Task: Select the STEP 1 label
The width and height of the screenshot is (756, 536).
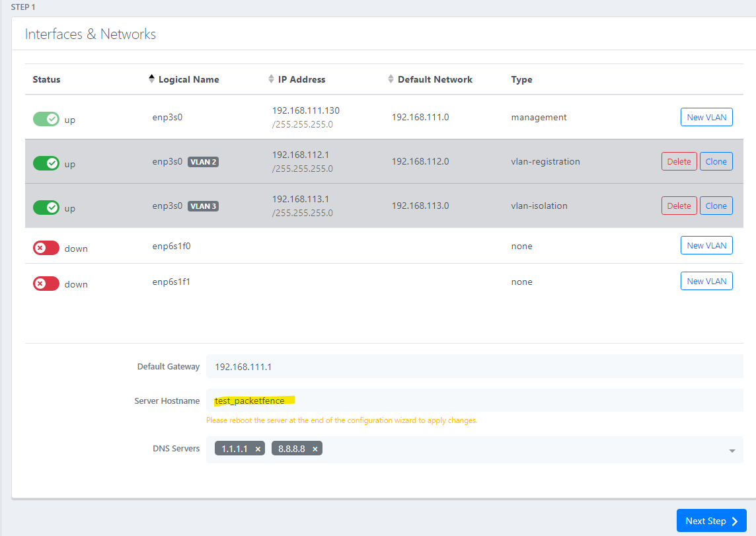Action: click(23, 7)
